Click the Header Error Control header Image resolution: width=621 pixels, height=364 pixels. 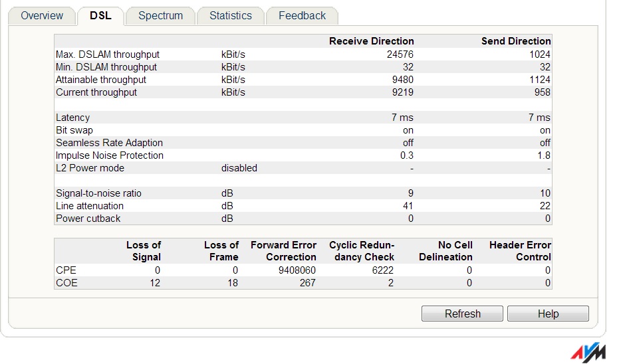pos(520,251)
